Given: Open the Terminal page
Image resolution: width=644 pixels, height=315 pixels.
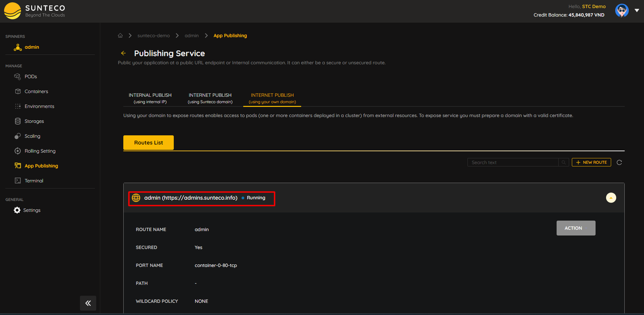Looking at the screenshot, I should 34,181.
